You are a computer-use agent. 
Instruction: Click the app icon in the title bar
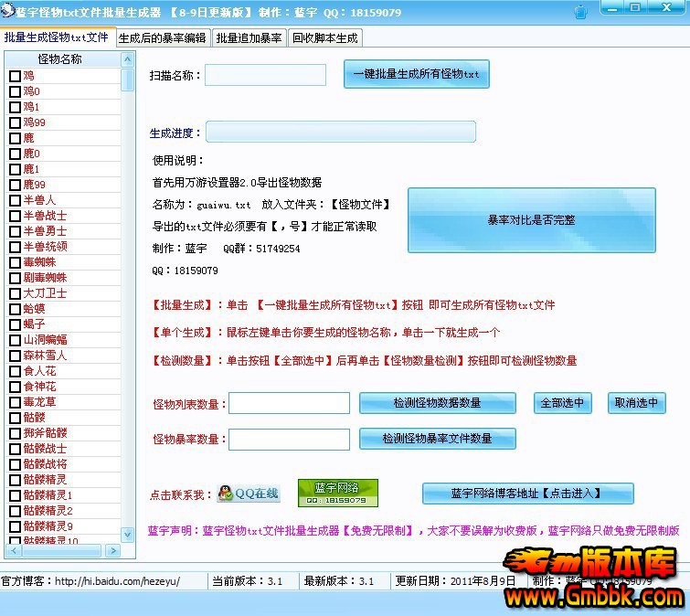pyautogui.click(x=7, y=12)
